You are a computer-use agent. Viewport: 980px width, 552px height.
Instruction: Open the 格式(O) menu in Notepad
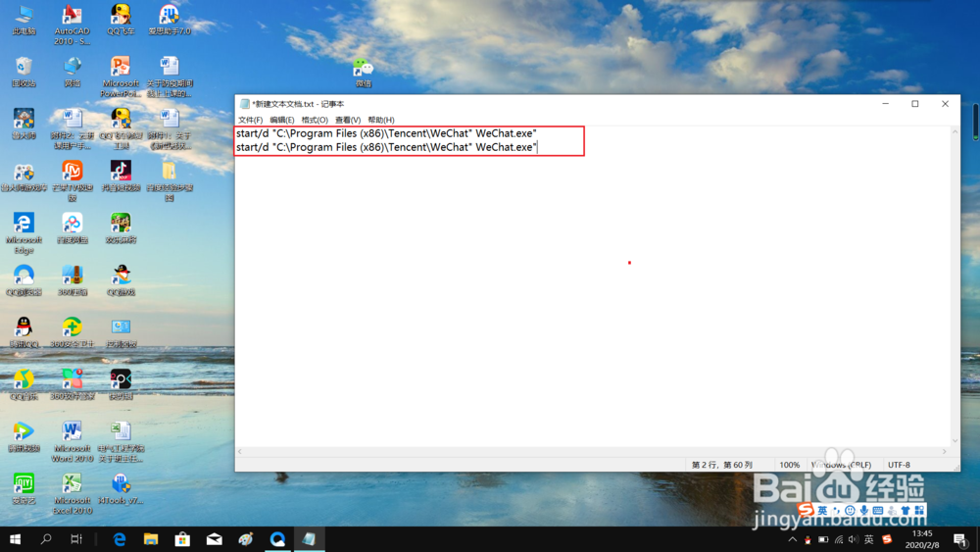click(315, 120)
